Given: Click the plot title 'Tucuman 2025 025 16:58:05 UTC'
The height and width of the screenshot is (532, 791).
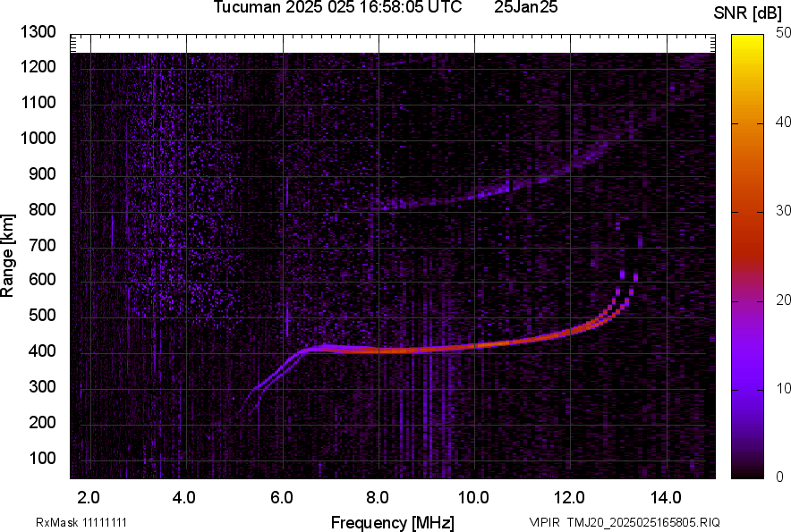Looking at the screenshot, I should 337,7.
